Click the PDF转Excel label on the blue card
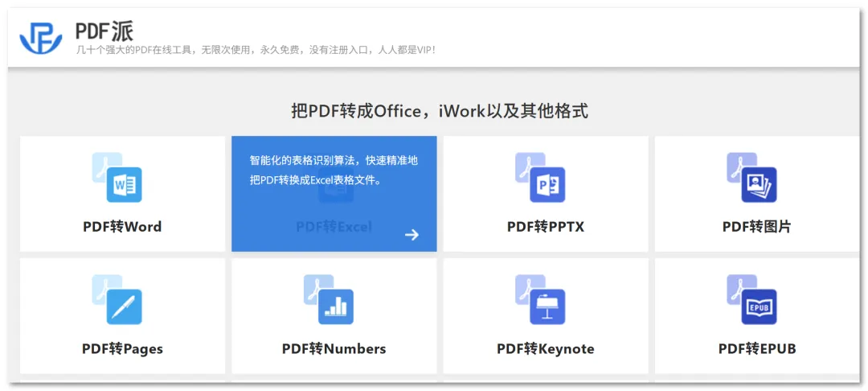Image resolution: width=868 pixels, height=391 pixels. coord(334,227)
